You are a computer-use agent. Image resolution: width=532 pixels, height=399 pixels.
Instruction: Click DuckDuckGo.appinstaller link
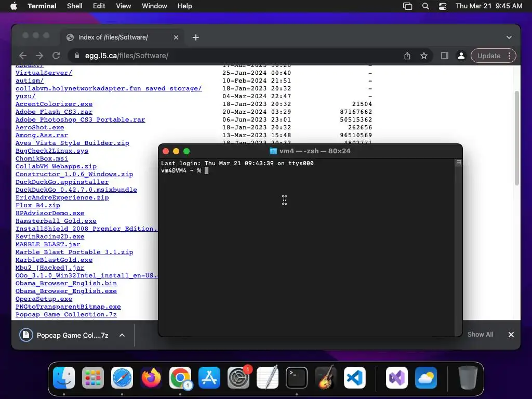tap(62, 182)
